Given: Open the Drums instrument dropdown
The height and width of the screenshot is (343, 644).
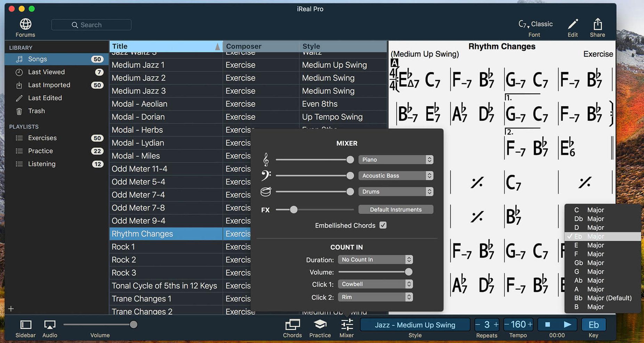Looking at the screenshot, I should point(396,191).
